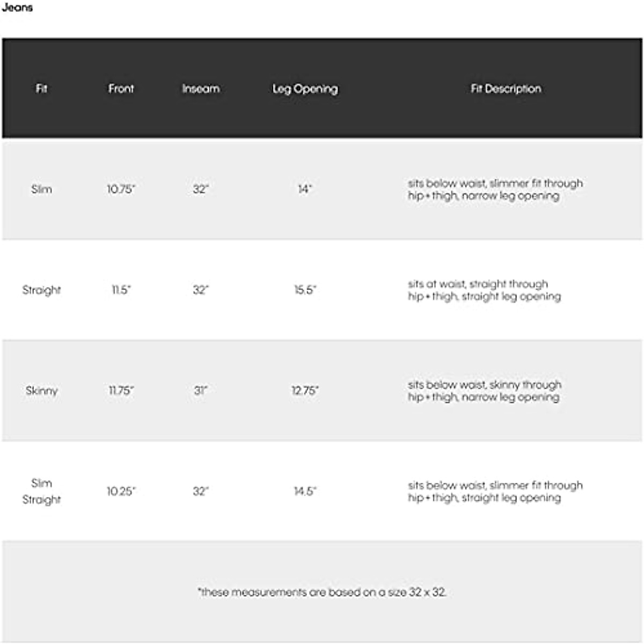The image size is (644, 644).
Task: Click the 12.75" leg opening value
Action: (305, 391)
